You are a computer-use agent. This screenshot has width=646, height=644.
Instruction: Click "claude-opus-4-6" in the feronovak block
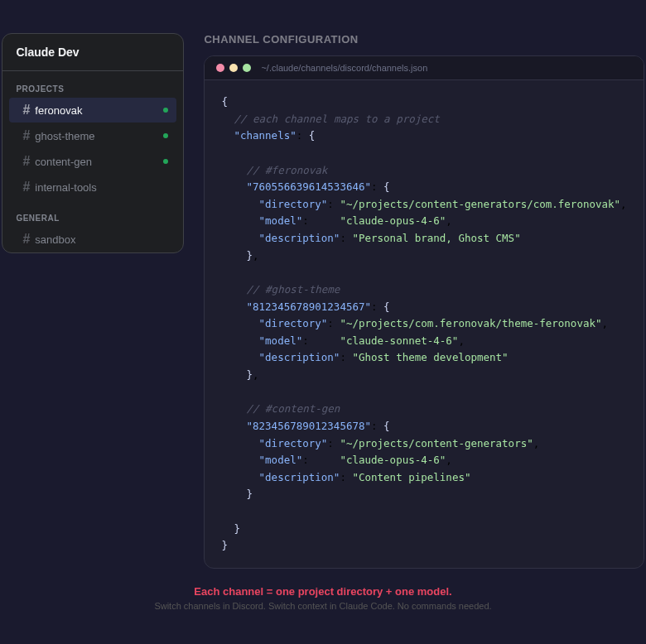pos(393,221)
